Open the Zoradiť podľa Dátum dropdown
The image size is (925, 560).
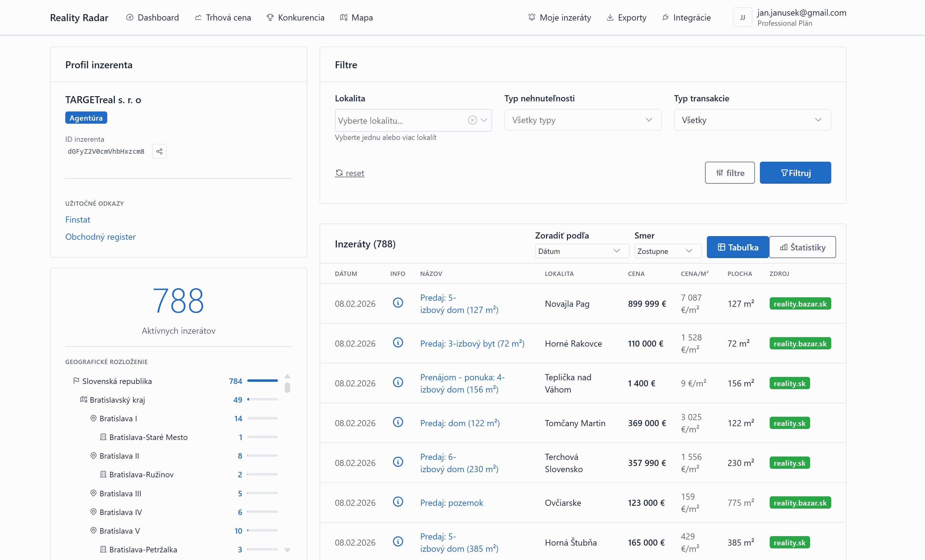pos(582,251)
